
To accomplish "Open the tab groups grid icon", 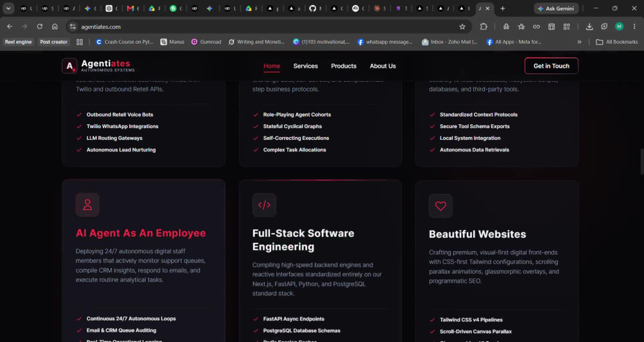I will [80, 42].
